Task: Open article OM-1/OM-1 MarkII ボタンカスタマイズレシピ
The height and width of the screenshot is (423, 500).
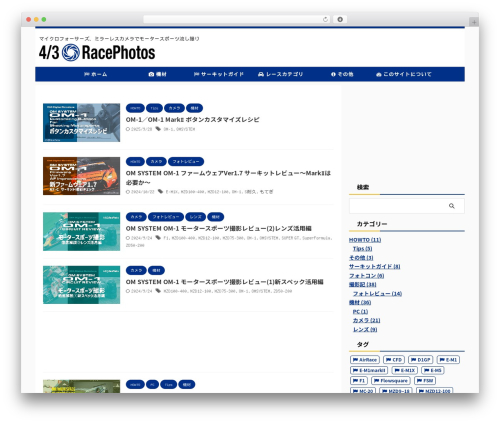Action: click(x=192, y=119)
